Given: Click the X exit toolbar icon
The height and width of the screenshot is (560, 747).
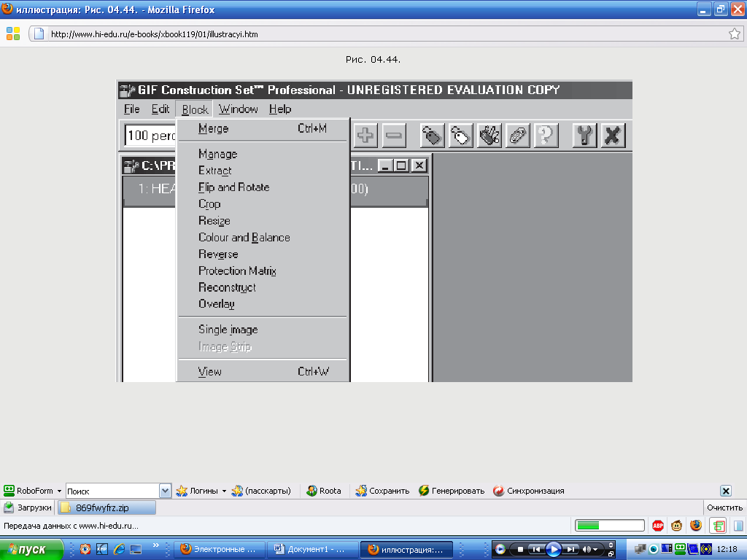Looking at the screenshot, I should pos(613,136).
